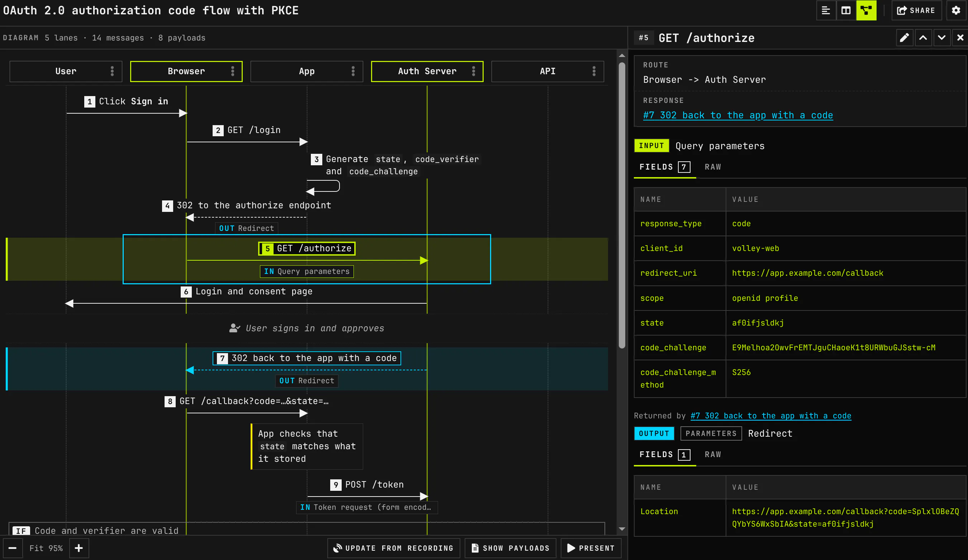Image resolution: width=968 pixels, height=560 pixels.
Task: Open the User lane options menu
Action: pos(112,71)
